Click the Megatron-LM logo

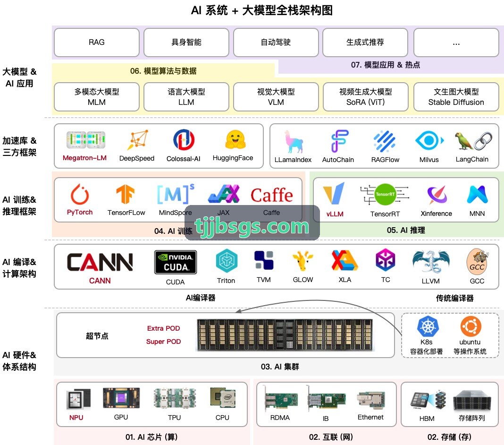point(86,140)
